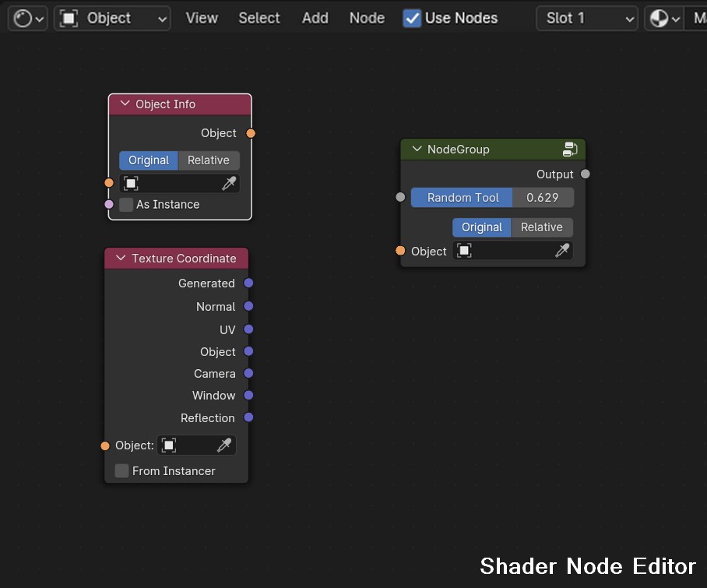Click the Generated output socket
Viewport: 707px width, 588px height.
pos(248,283)
